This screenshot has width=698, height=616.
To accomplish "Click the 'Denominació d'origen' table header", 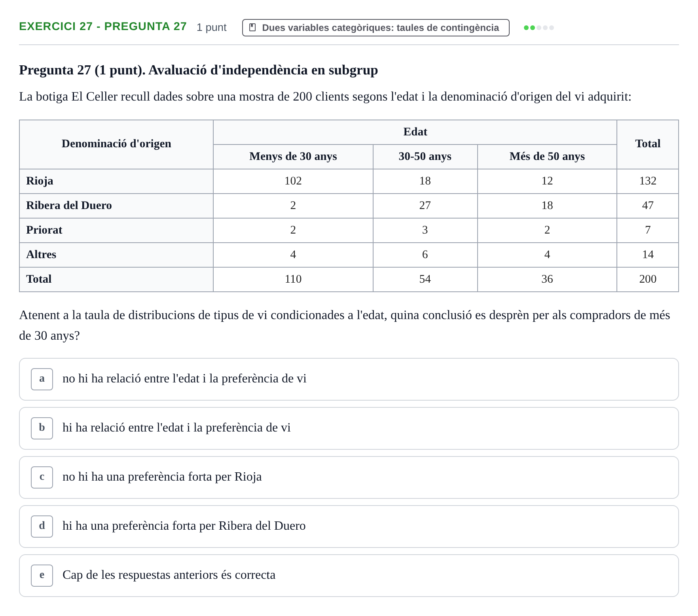I will (116, 144).
